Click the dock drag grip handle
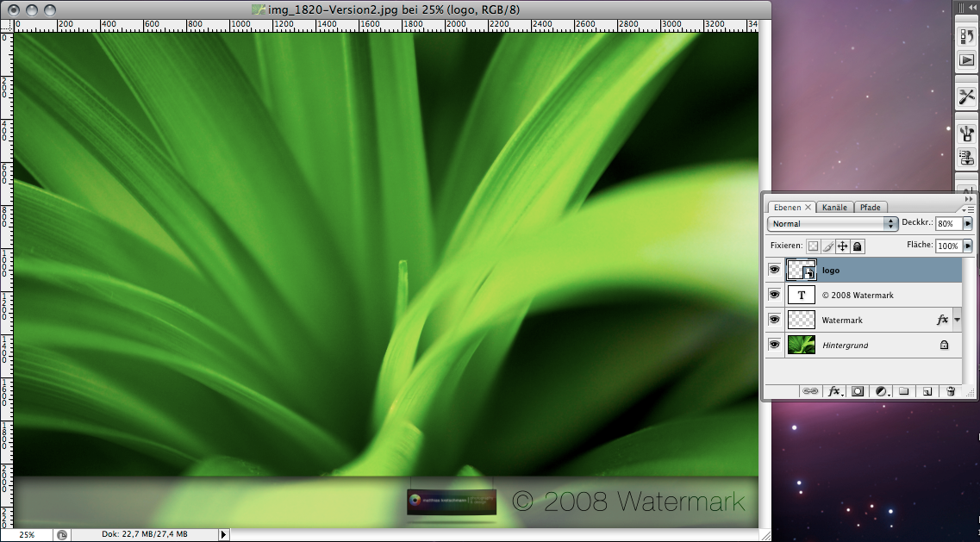 962,8
